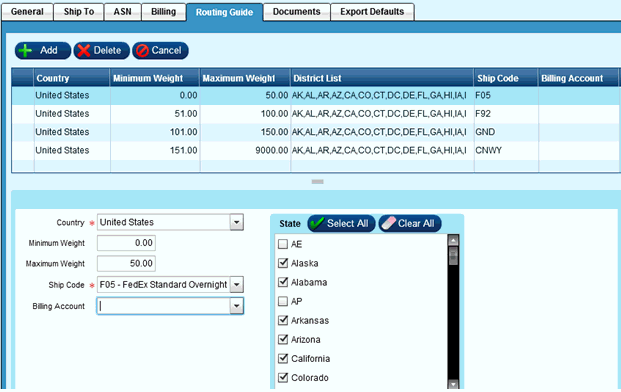The image size is (621, 392).
Task: Toggle the AE state checkbox
Action: [x=283, y=244]
